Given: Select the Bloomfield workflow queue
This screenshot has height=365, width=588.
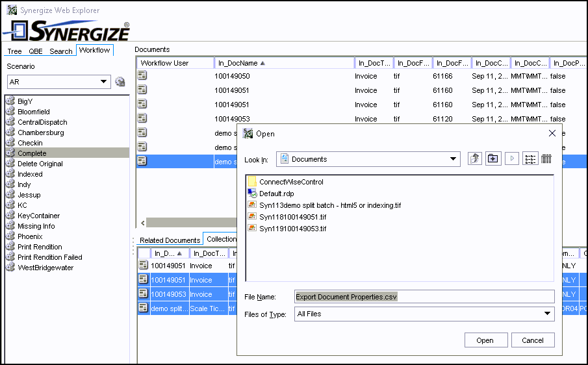Looking at the screenshot, I should point(33,112).
